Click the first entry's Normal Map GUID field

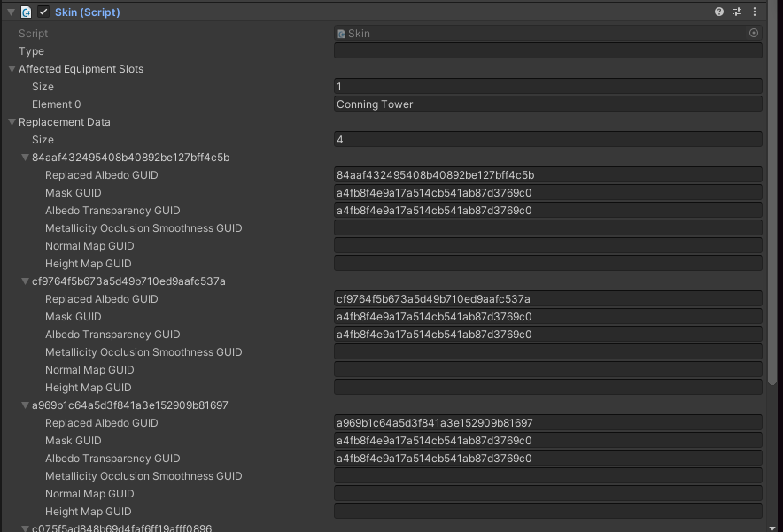click(x=547, y=246)
